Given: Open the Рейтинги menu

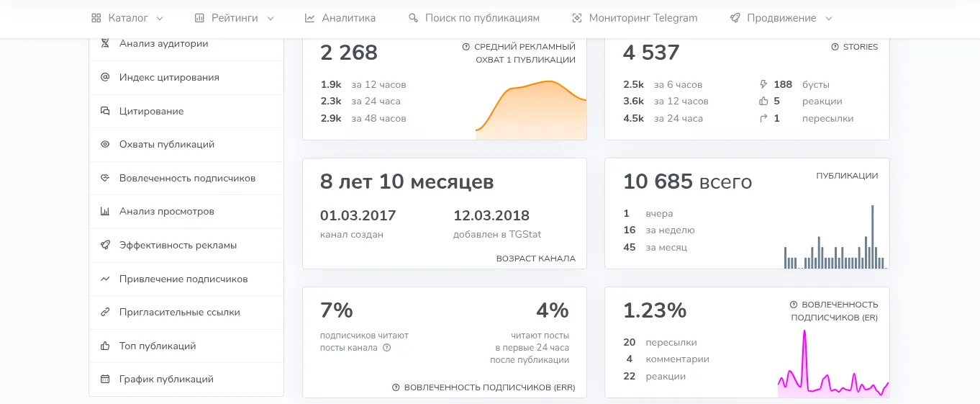Looking at the screenshot, I should pyautogui.click(x=234, y=18).
